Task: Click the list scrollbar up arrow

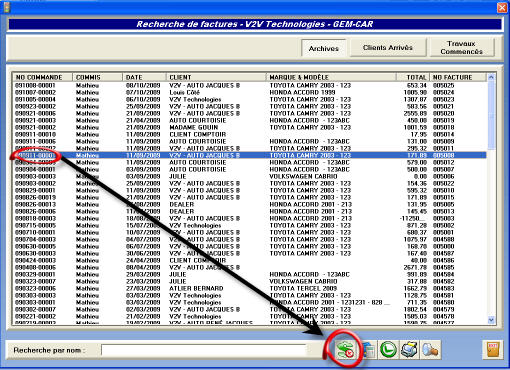Action: pos(491,77)
